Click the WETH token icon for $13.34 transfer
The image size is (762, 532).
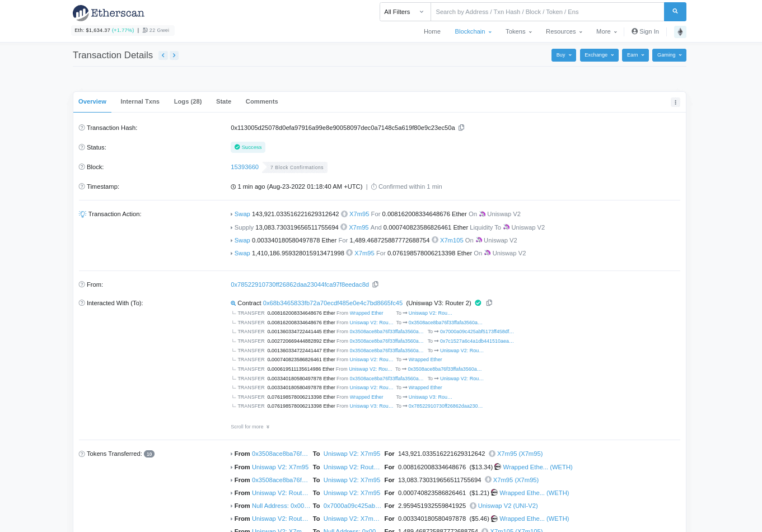[x=498, y=467]
